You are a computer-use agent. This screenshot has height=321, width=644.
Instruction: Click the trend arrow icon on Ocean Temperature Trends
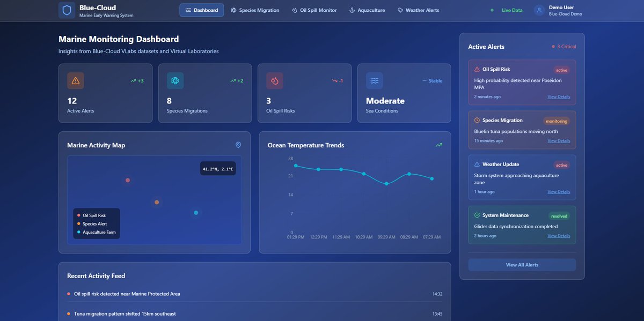point(438,145)
